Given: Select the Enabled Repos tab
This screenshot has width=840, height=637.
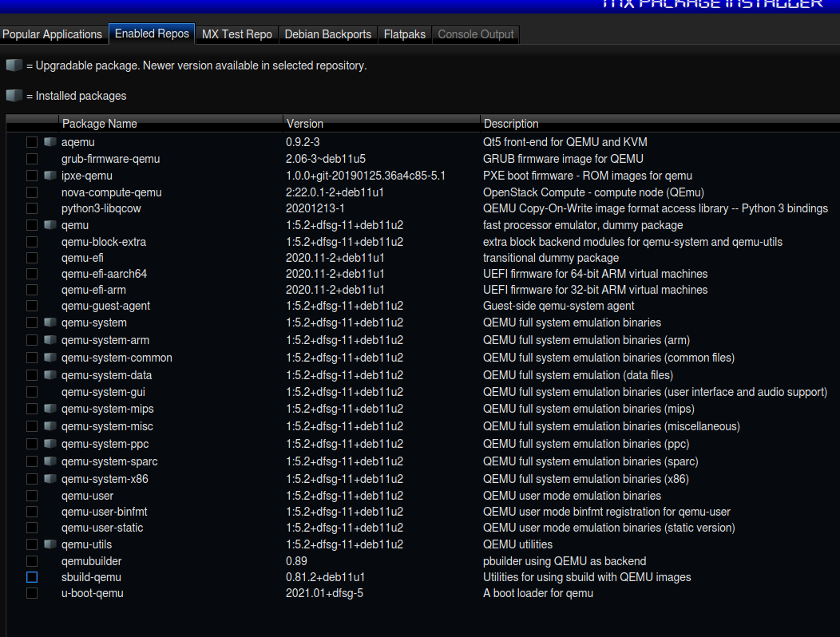Looking at the screenshot, I should click(x=153, y=34).
